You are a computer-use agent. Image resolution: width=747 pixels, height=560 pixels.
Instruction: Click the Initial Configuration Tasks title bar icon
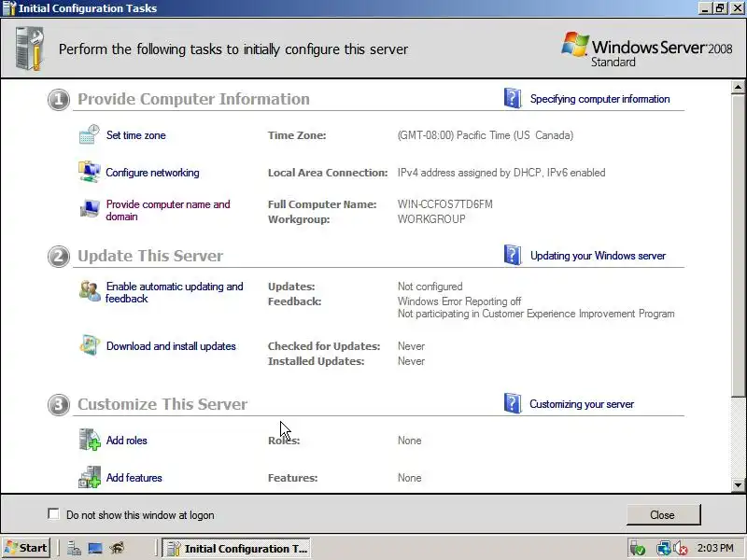(9, 8)
